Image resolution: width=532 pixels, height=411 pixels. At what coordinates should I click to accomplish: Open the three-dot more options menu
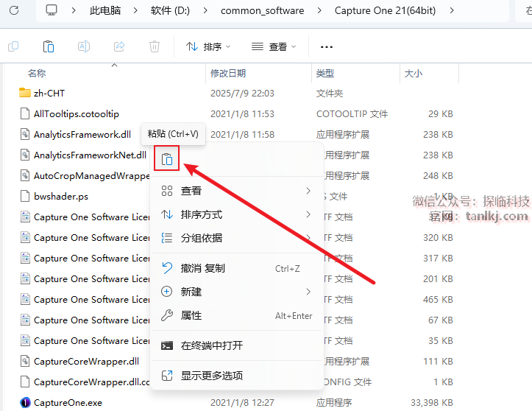point(327,47)
